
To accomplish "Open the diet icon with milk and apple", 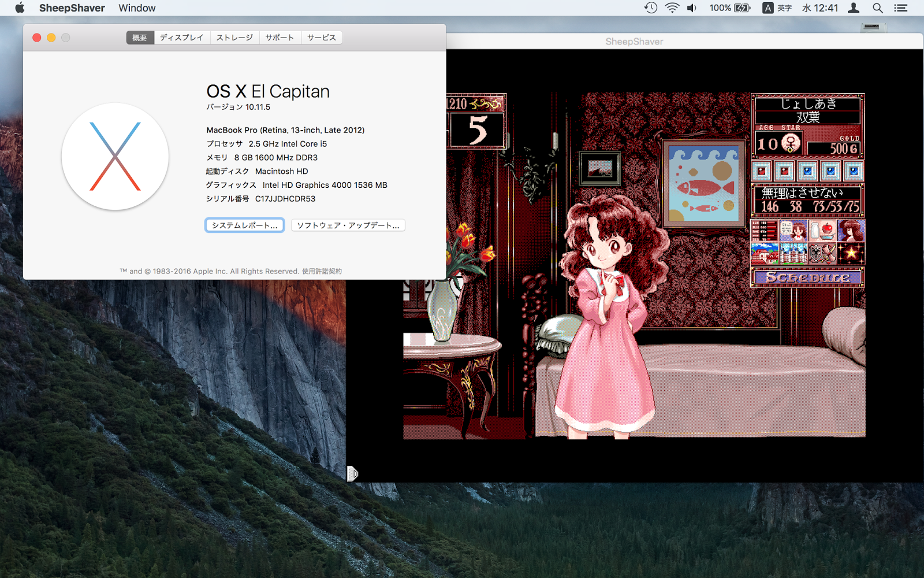I will pyautogui.click(x=822, y=231).
